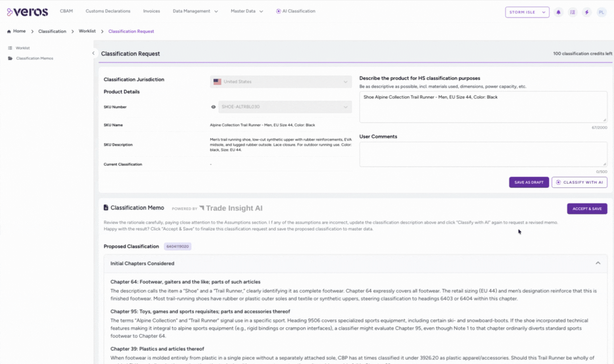The height and width of the screenshot is (364, 614).
Task: Click the Veros logo
Action: 27,12
